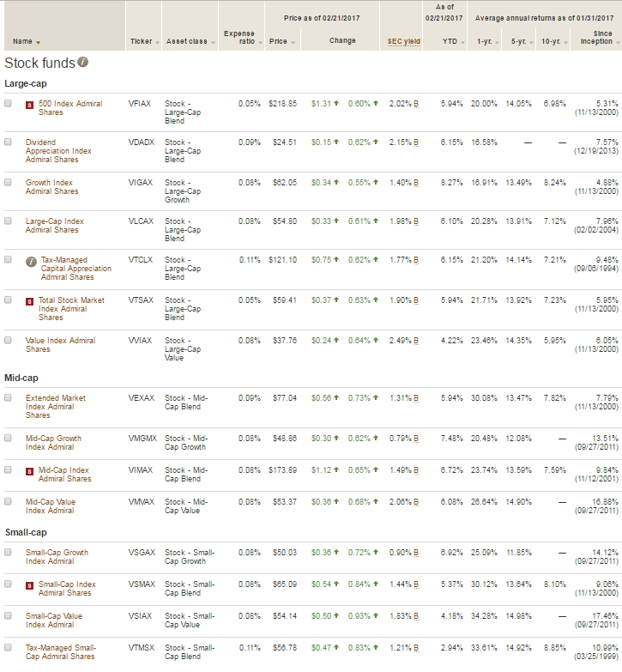Click the S badge beside Mid-Cap Index Admiral Shares
622x672 pixels.
coord(29,471)
